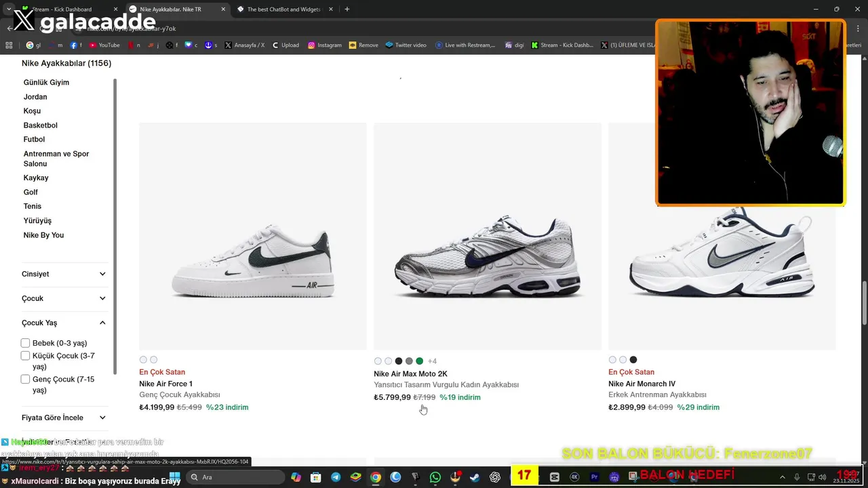Image resolution: width=868 pixels, height=488 pixels.
Task: Open 4K downloader from the taskbar
Action: 574,477
